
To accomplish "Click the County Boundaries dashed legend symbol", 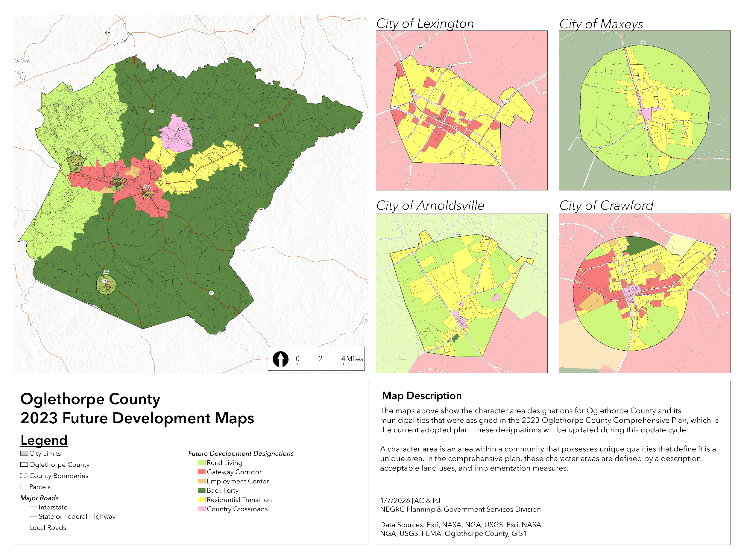I will click(x=24, y=475).
